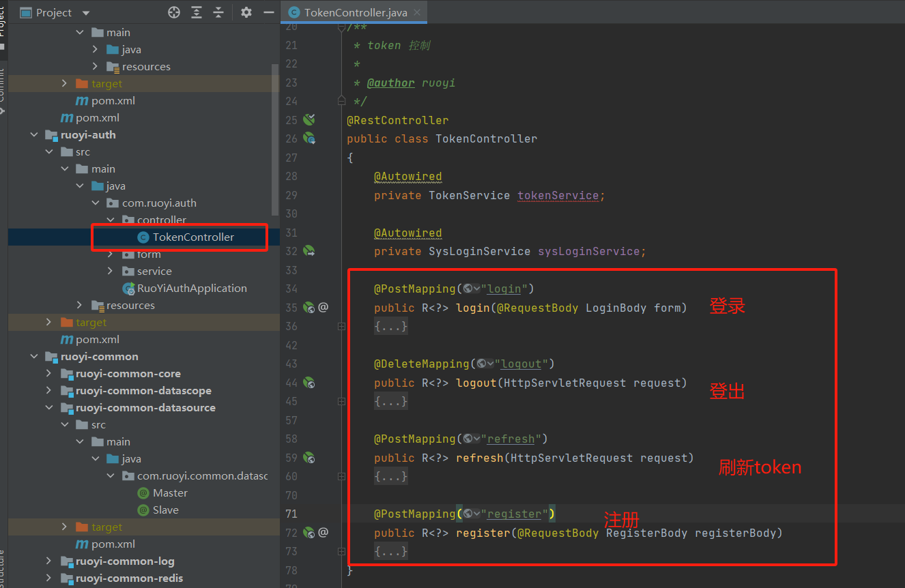The height and width of the screenshot is (588, 905).
Task: Click autowired dependency gutter icon on line 32
Action: (x=309, y=251)
